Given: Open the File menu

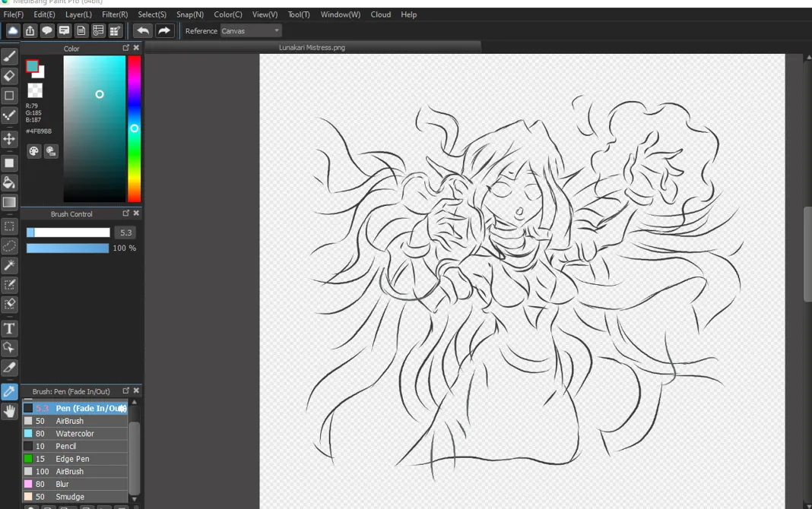Looking at the screenshot, I should pos(14,14).
